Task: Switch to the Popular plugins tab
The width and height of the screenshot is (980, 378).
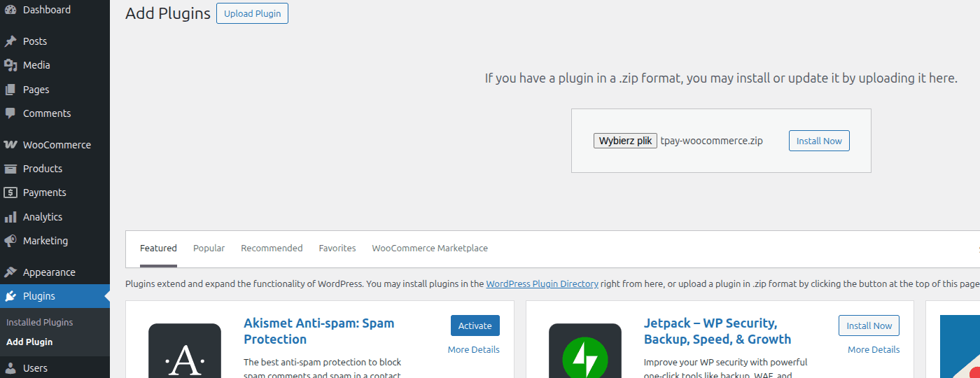Action: tap(209, 248)
